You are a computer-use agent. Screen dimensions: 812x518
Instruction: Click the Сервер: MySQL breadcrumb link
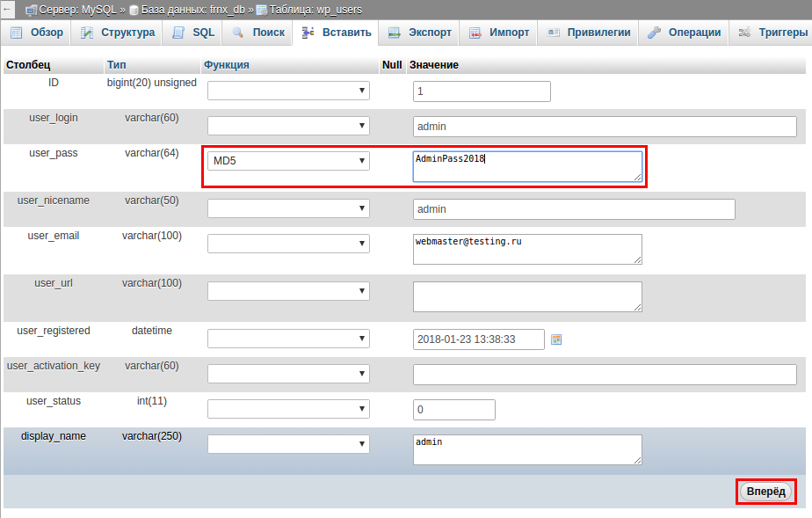tap(77, 10)
